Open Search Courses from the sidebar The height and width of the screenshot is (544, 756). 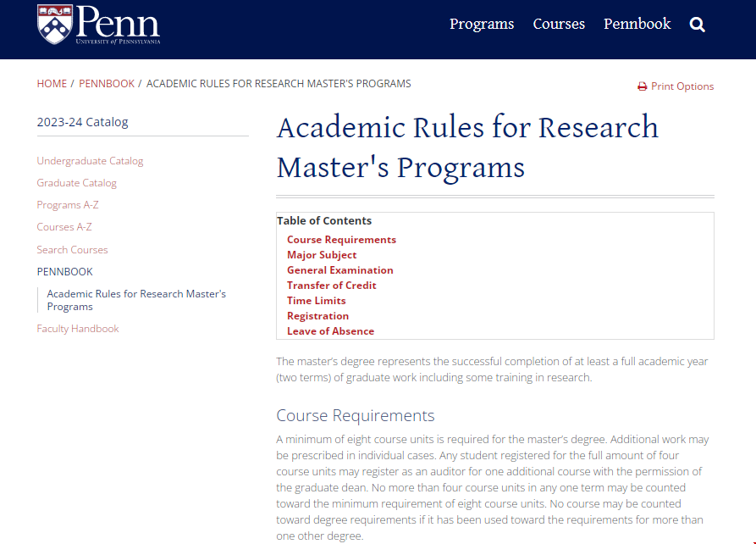point(72,250)
